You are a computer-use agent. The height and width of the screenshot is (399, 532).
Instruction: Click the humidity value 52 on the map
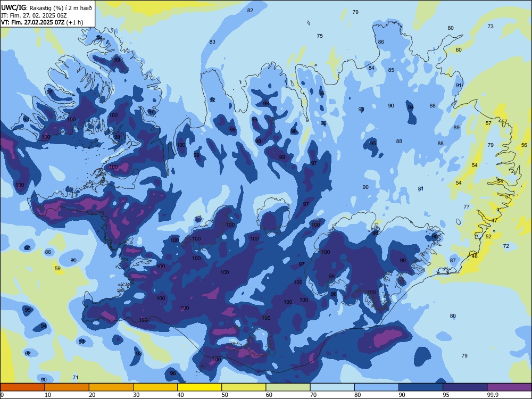pyautogui.click(x=488, y=237)
